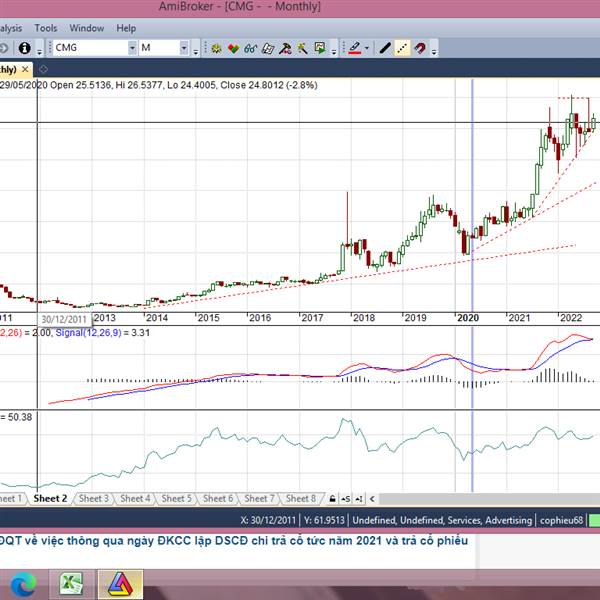Click the symbol information 'i' icon
Image resolution: width=600 pixels, height=600 pixels.
(x=24, y=48)
